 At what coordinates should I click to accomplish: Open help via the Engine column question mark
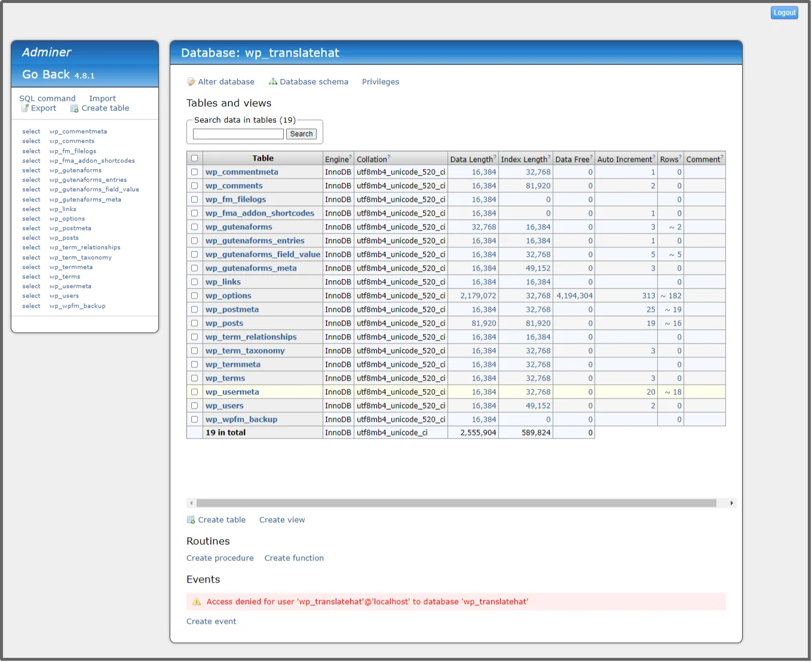(350, 155)
